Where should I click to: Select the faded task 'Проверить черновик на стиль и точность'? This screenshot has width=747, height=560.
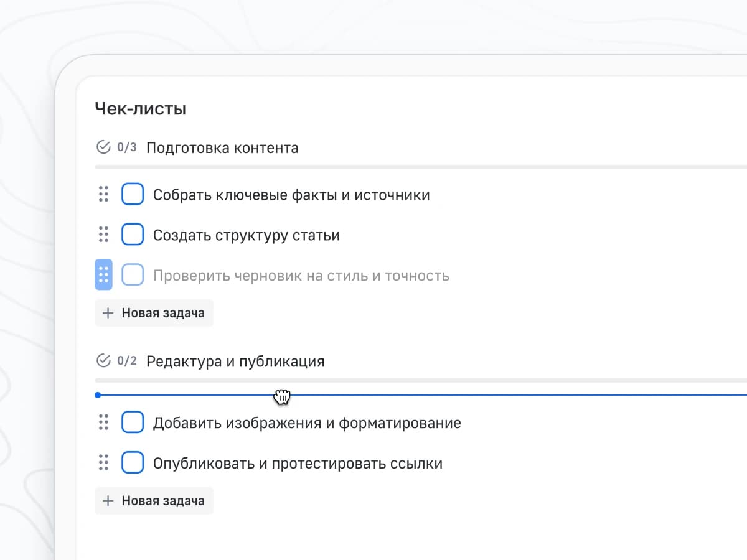click(301, 276)
